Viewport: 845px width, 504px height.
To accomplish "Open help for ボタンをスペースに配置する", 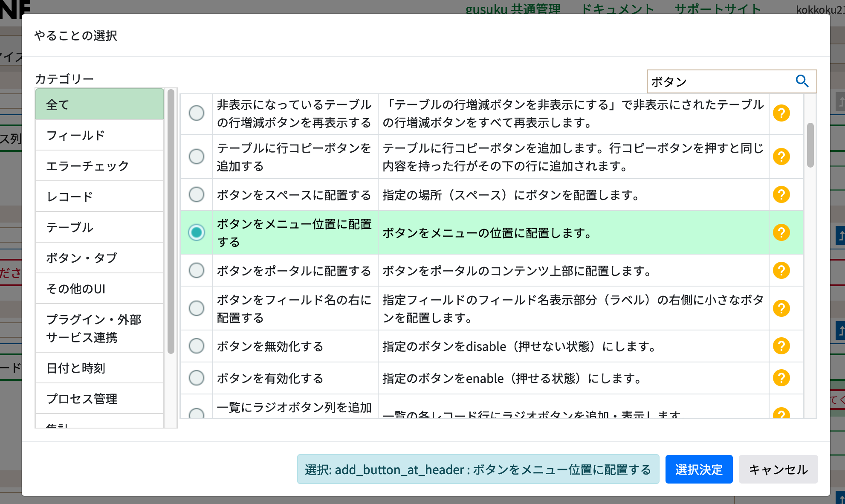I will (x=781, y=194).
